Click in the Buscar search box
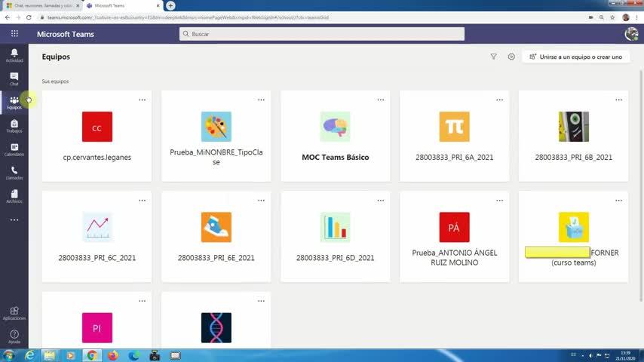The image size is (644, 362). point(321,34)
